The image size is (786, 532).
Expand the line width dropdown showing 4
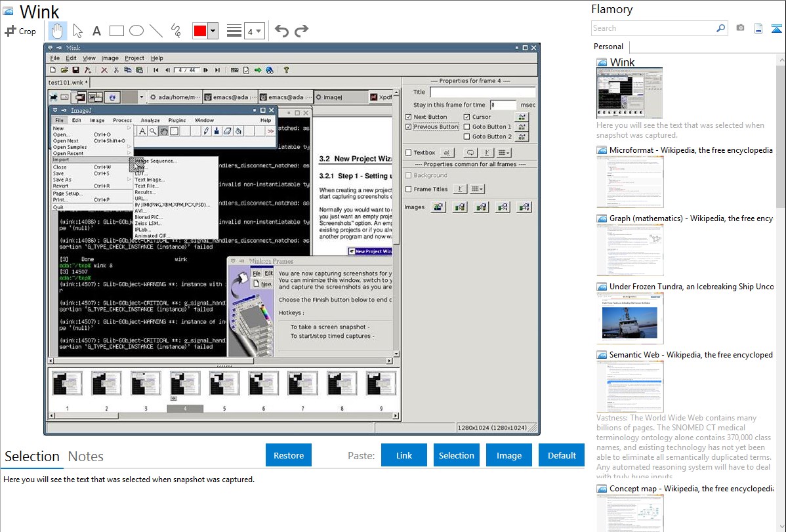tap(255, 31)
